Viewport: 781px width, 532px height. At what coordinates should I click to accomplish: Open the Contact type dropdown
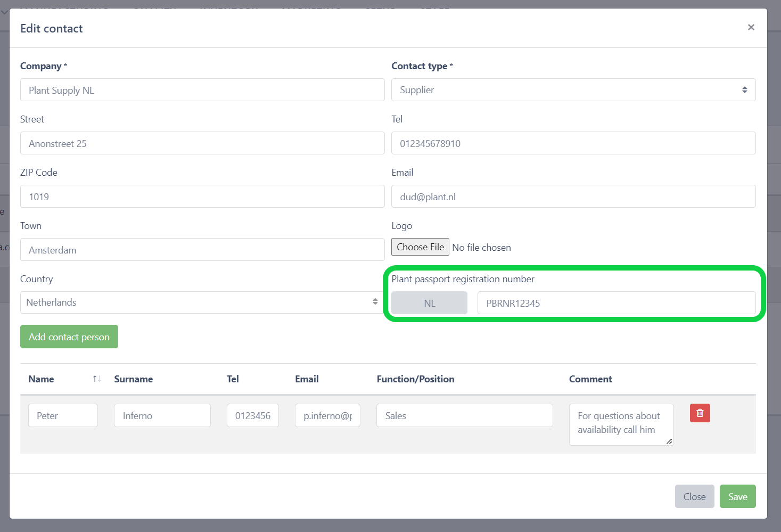[573, 90]
